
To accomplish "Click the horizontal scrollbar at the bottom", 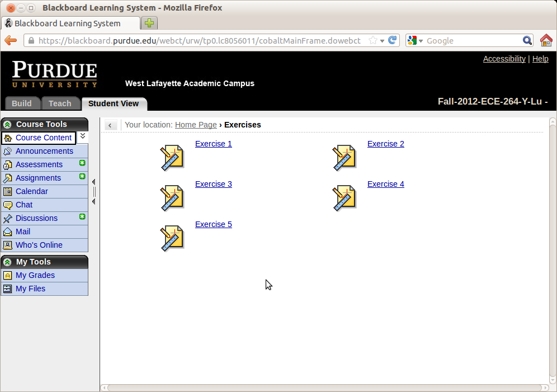I will (324, 388).
